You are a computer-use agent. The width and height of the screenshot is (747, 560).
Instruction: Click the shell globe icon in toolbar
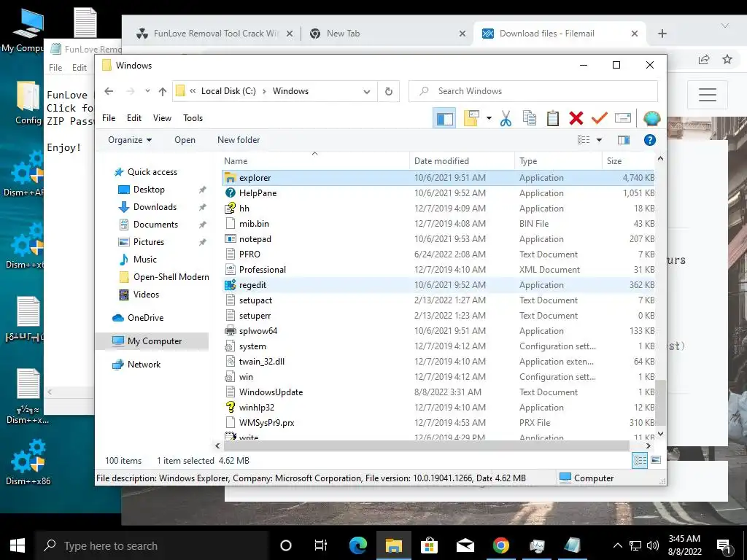(x=651, y=118)
